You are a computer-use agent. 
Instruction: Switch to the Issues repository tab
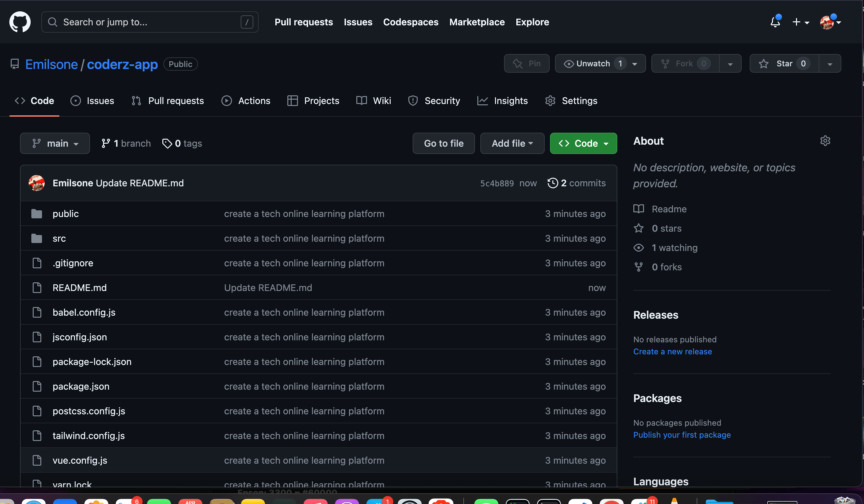(92, 101)
